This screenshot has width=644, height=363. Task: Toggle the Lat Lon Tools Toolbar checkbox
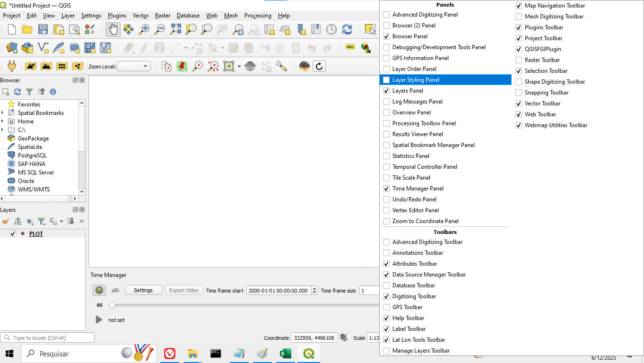point(386,340)
